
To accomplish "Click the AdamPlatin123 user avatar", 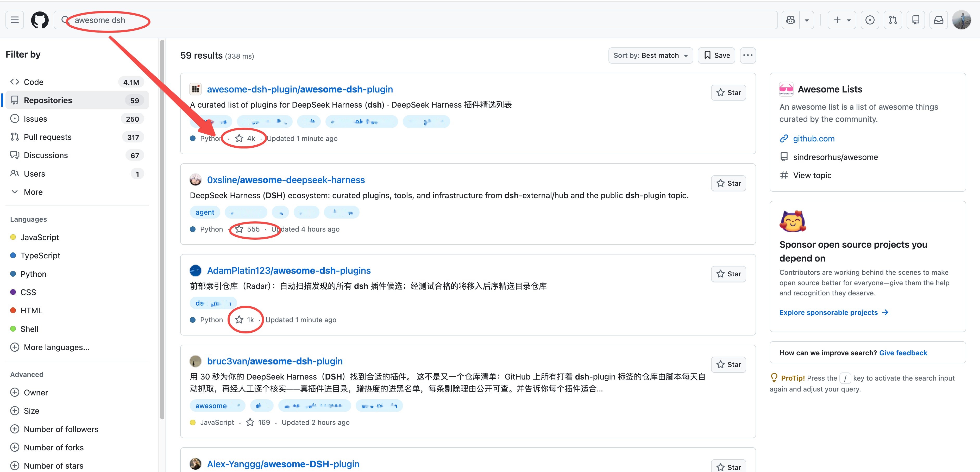I will [196, 270].
